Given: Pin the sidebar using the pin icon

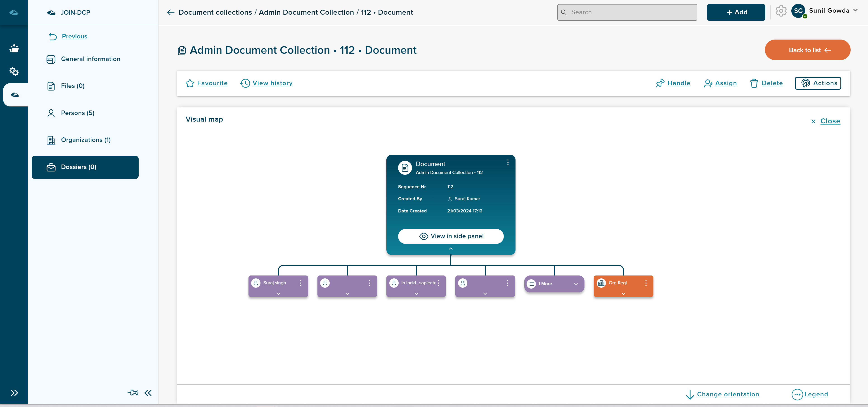Looking at the screenshot, I should tap(133, 393).
